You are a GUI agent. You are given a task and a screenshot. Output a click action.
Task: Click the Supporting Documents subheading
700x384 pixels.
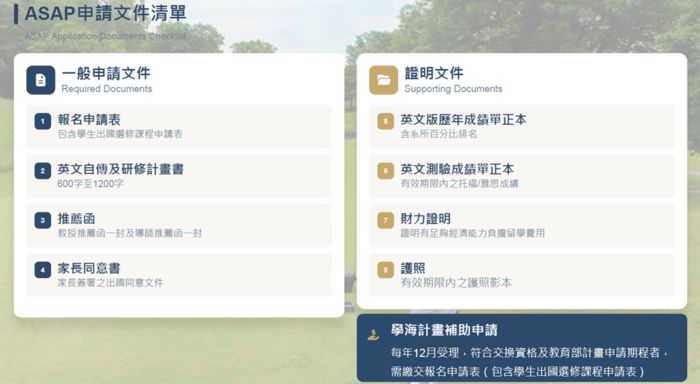(x=453, y=89)
